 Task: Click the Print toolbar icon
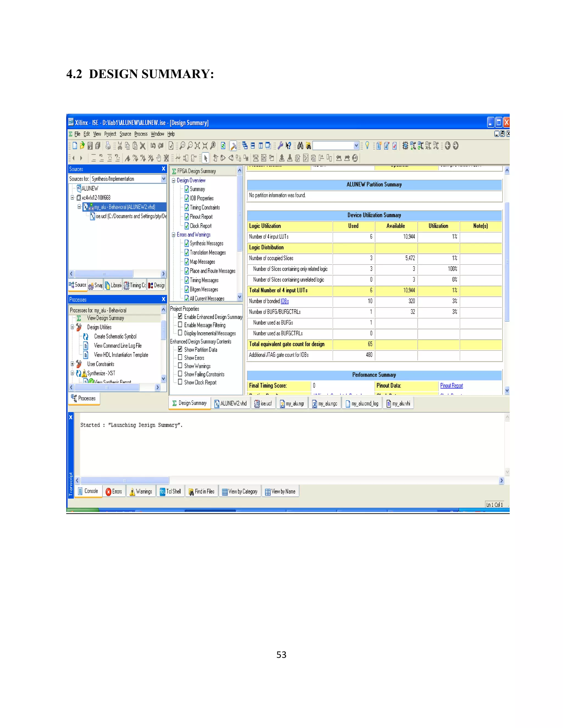coord(108,146)
